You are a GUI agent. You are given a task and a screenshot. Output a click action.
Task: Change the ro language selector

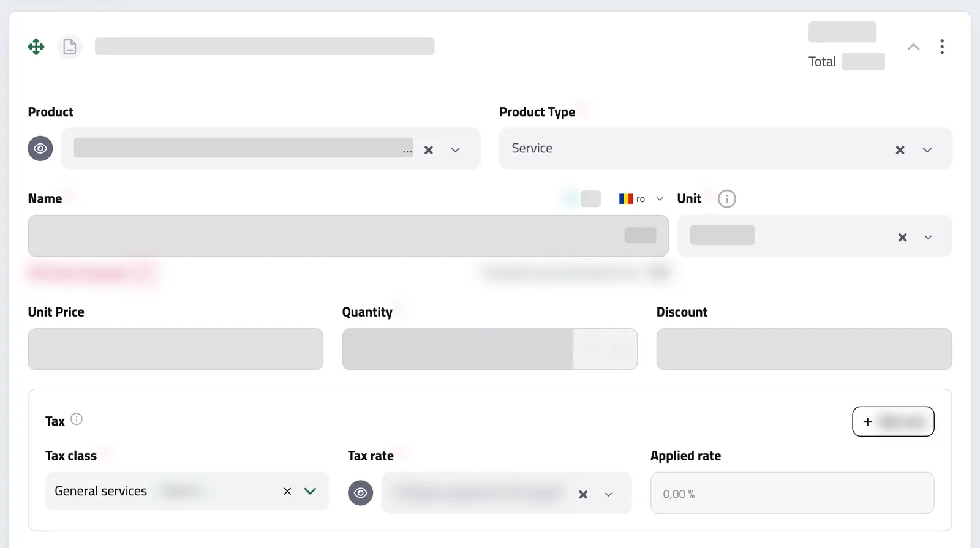pyautogui.click(x=641, y=199)
